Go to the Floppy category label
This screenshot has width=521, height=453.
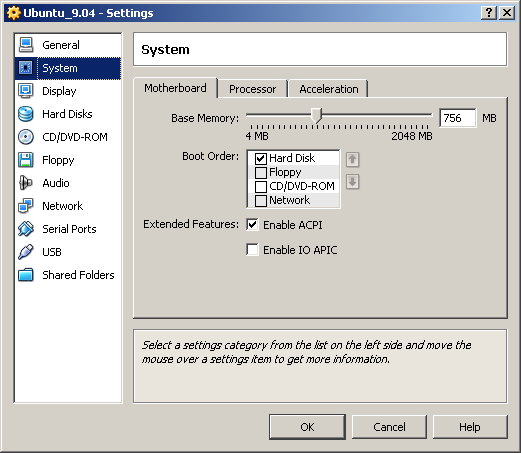pyautogui.click(x=58, y=160)
